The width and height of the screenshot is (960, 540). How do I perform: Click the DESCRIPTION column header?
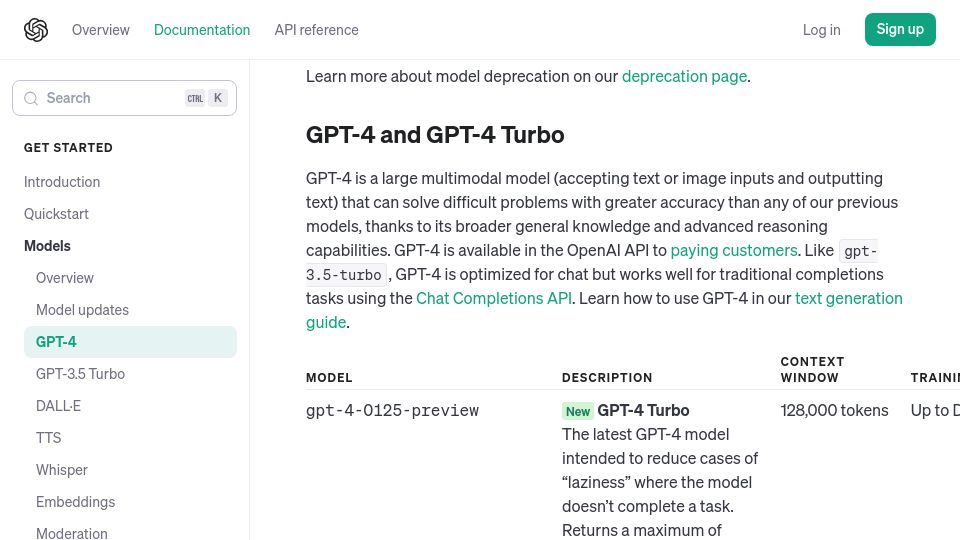click(x=607, y=378)
